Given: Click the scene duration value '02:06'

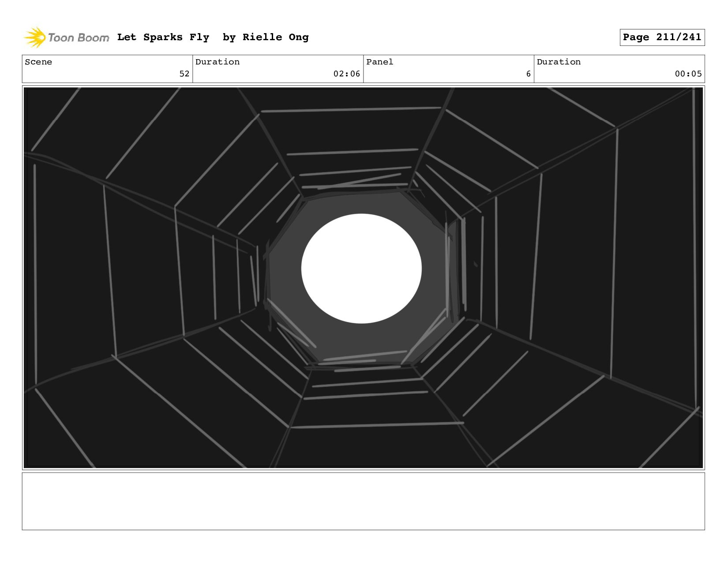Looking at the screenshot, I should coord(347,74).
